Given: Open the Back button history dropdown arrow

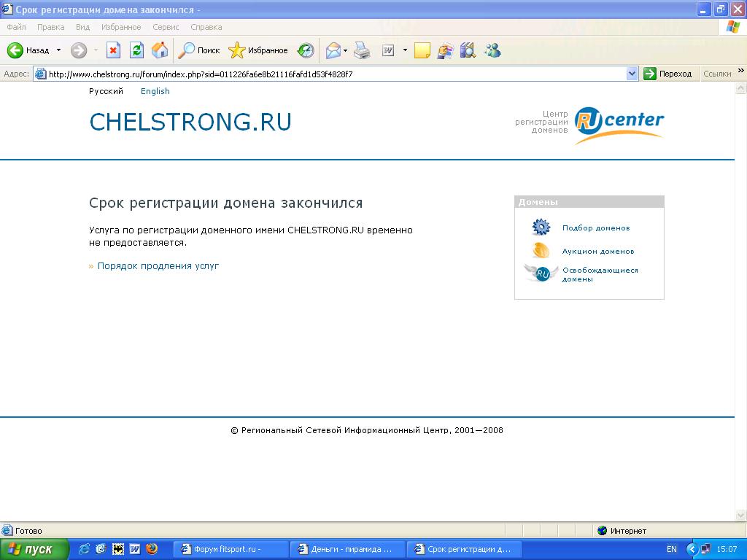Looking at the screenshot, I should click(58, 50).
